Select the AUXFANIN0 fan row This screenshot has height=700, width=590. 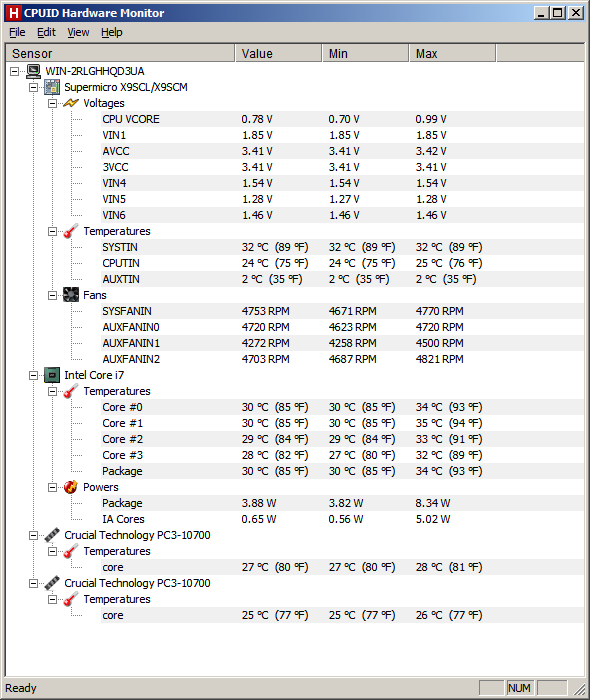(x=342, y=327)
